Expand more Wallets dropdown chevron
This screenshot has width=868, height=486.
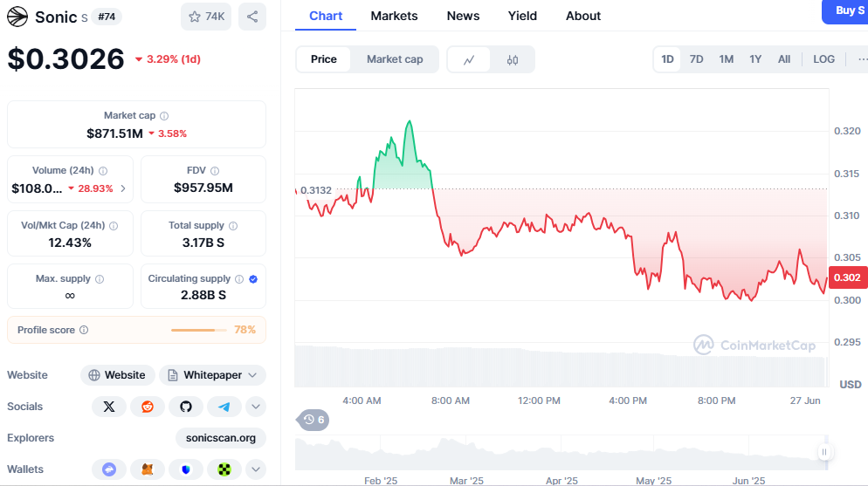(256, 469)
